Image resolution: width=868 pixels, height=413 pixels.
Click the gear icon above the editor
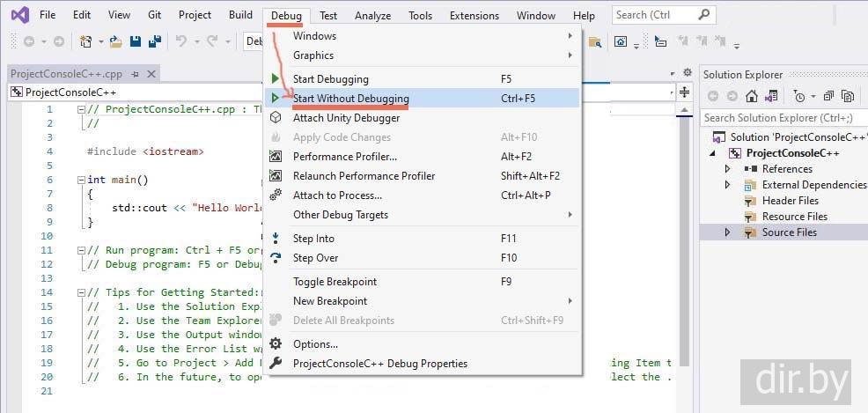pos(688,72)
